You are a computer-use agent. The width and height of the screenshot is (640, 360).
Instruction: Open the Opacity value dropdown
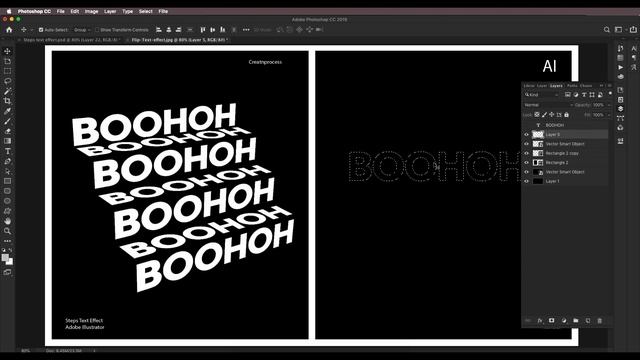click(x=609, y=105)
